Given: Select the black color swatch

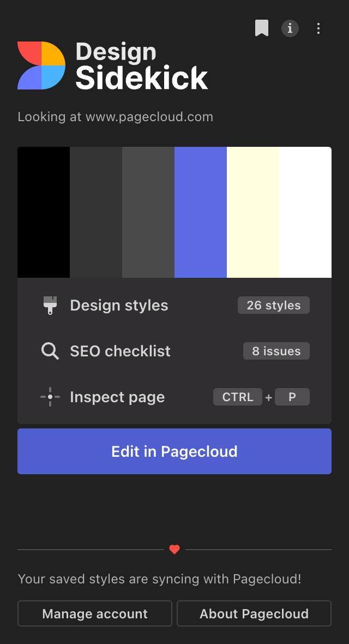Looking at the screenshot, I should tap(44, 212).
